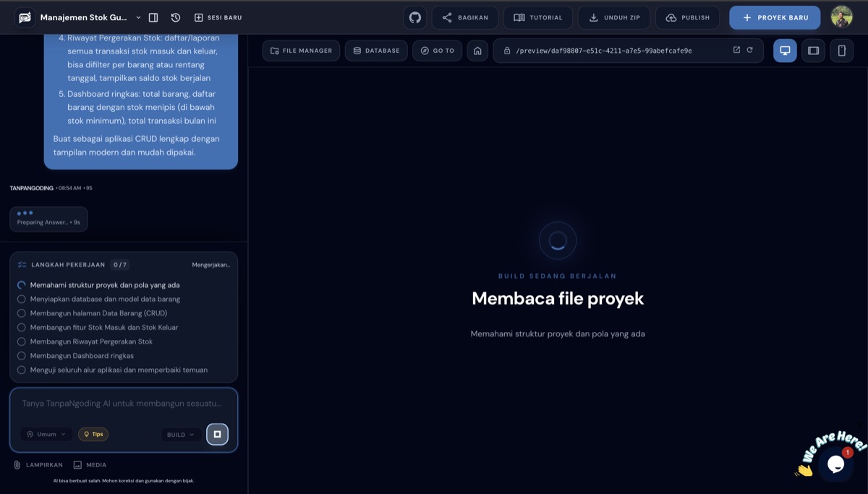The image size is (868, 494).
Task: Open the GitHub integration icon
Action: 415,17
